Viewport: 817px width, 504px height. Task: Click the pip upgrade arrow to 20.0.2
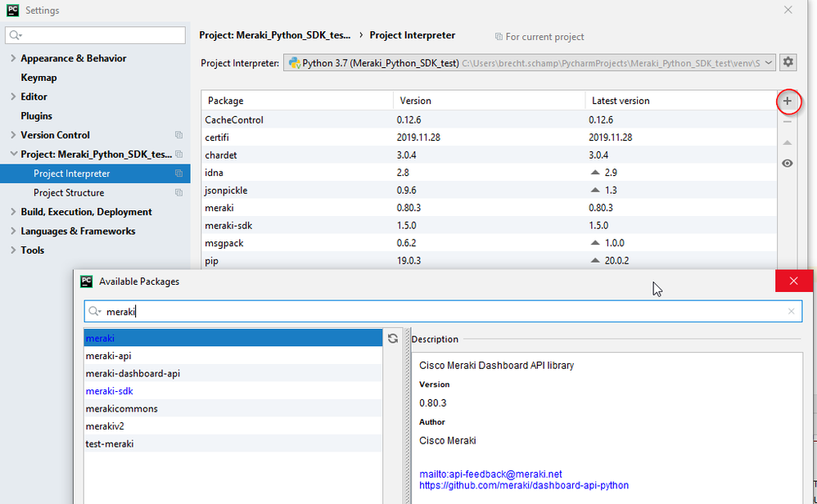[595, 260]
